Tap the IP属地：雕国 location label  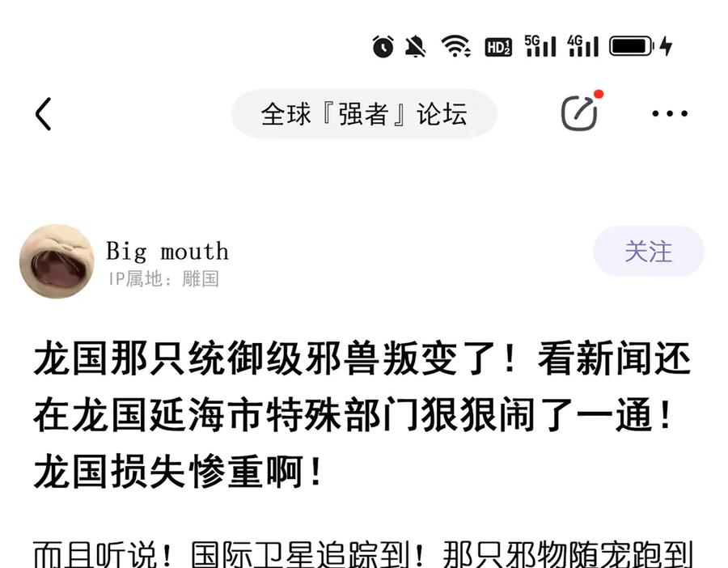(x=163, y=279)
